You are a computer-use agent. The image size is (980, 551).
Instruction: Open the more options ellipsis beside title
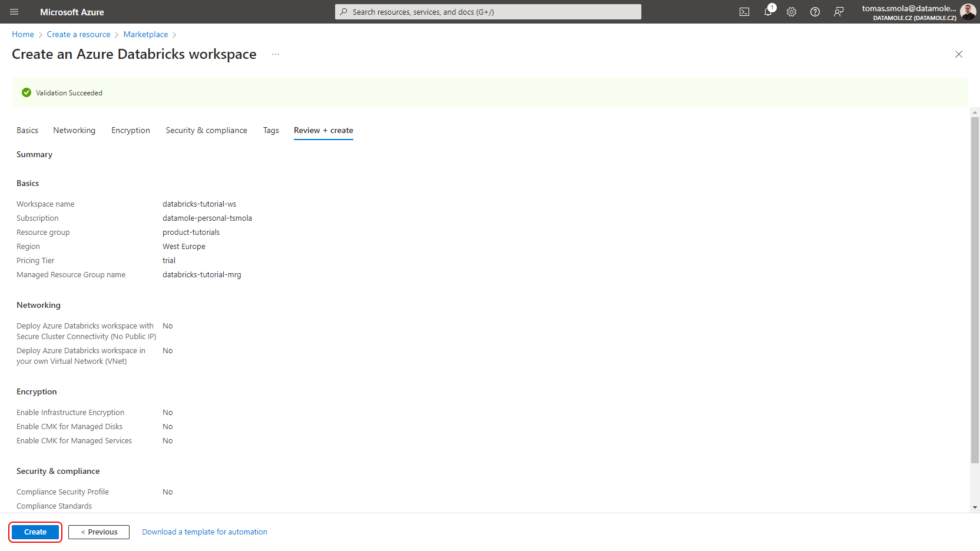pyautogui.click(x=276, y=54)
